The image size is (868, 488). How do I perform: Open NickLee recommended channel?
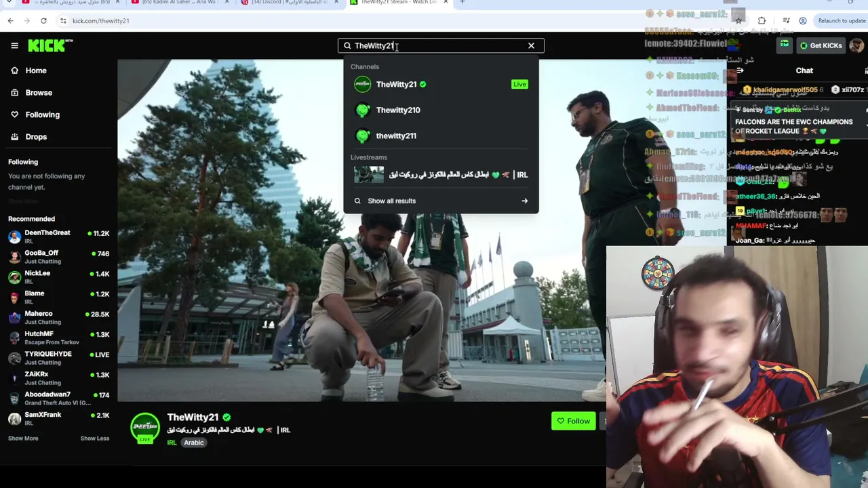pyautogui.click(x=59, y=277)
